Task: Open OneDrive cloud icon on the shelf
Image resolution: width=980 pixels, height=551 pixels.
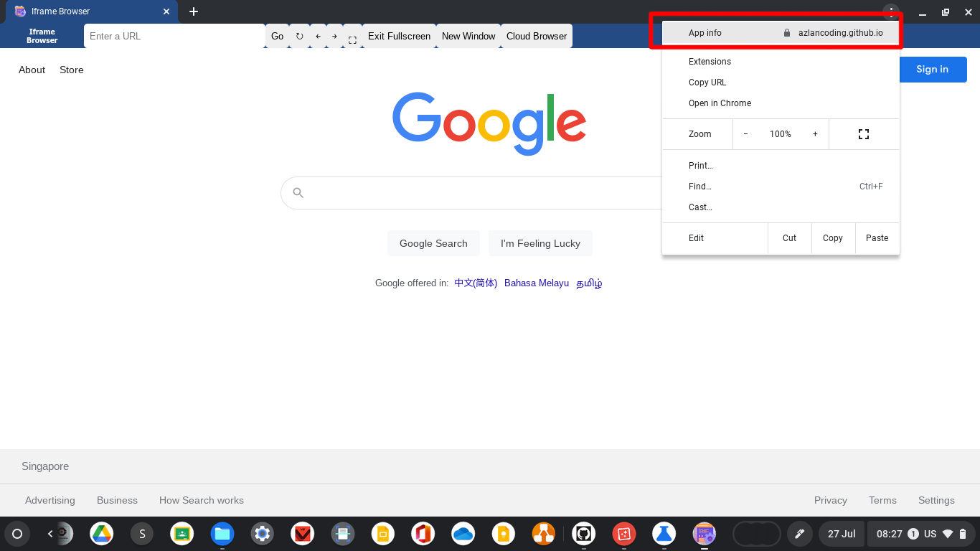Action: 463,534
